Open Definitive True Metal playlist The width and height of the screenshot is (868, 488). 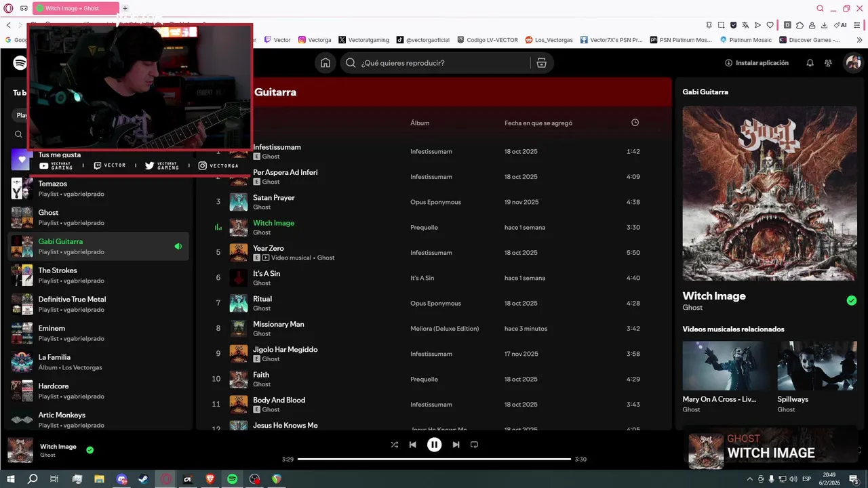pos(98,304)
